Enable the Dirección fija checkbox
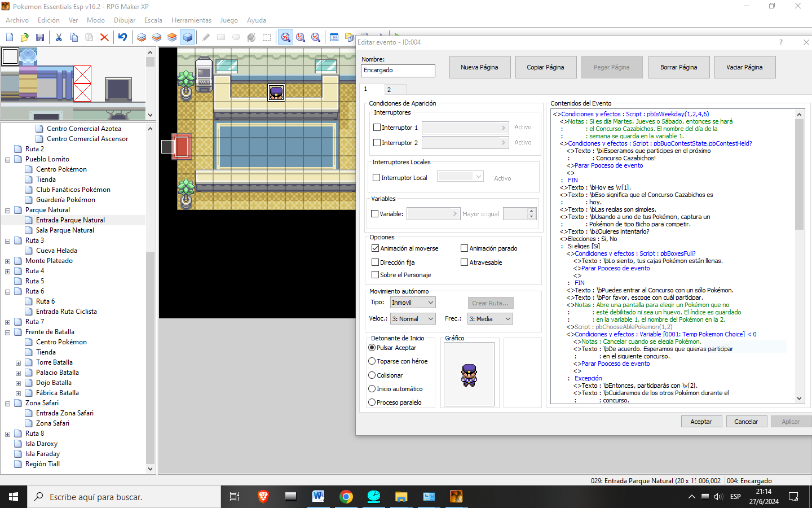The height and width of the screenshot is (508, 812). pyautogui.click(x=376, y=262)
